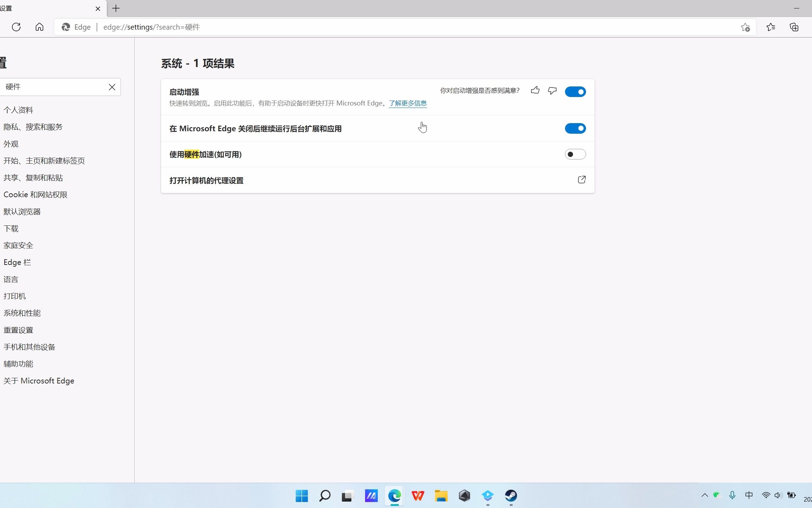Open WPS Office from the taskbar
Viewport: 812px width, 508px height.
pyautogui.click(x=418, y=496)
